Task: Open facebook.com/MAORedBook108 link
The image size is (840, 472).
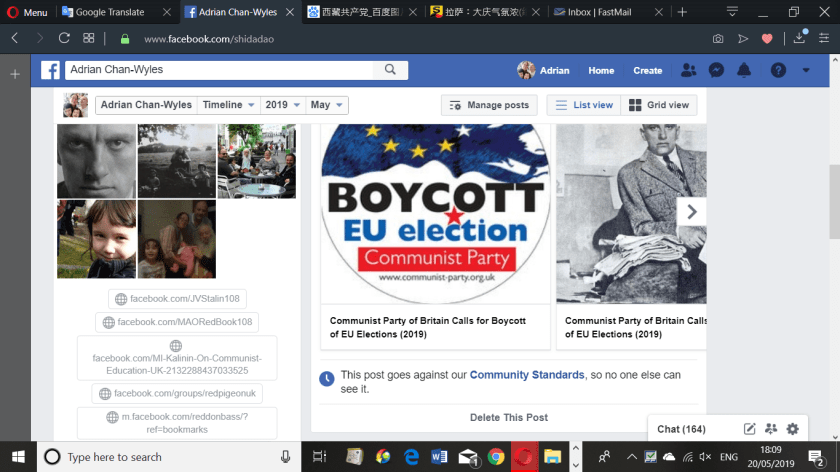Action: (x=177, y=322)
